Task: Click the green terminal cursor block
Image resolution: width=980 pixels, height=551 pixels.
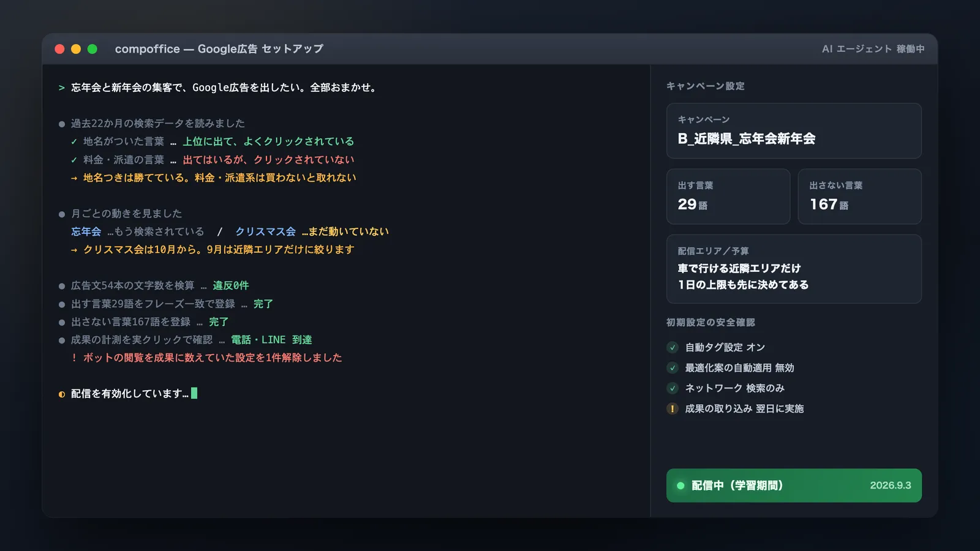Action: (194, 393)
